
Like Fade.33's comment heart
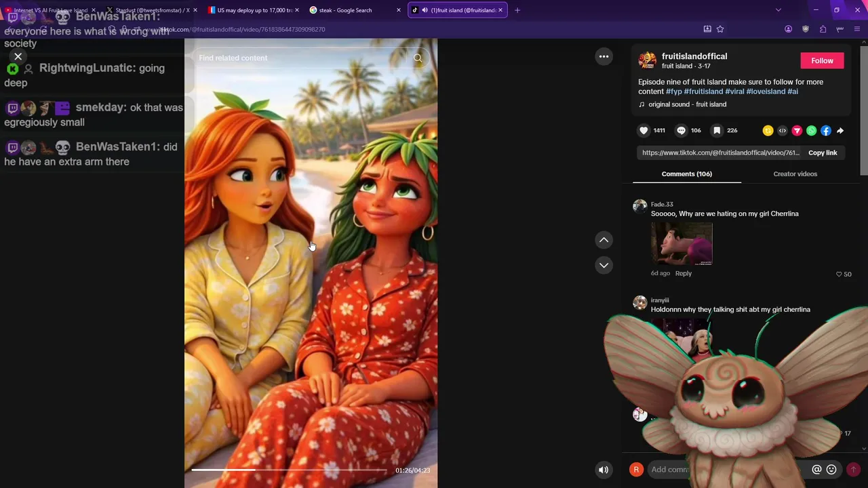839,274
